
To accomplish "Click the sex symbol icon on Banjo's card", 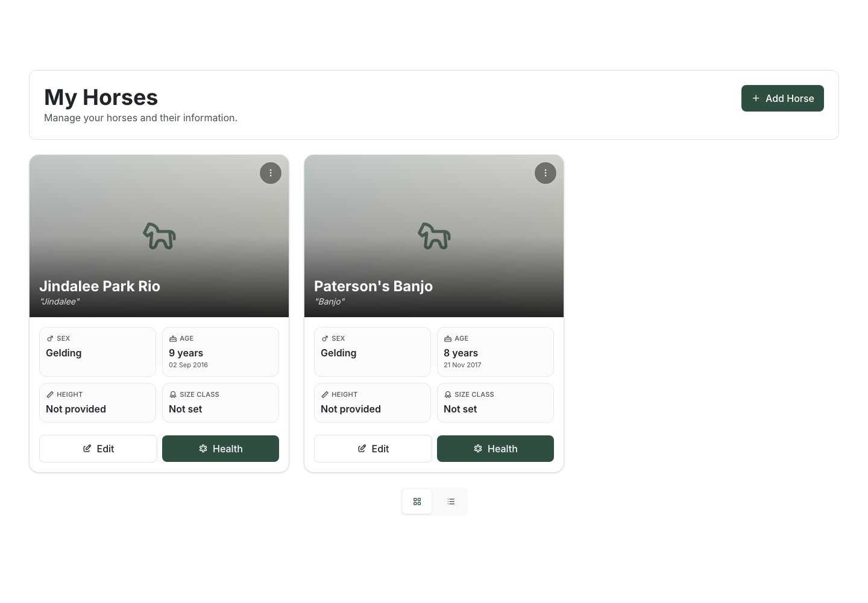I will click(x=325, y=338).
